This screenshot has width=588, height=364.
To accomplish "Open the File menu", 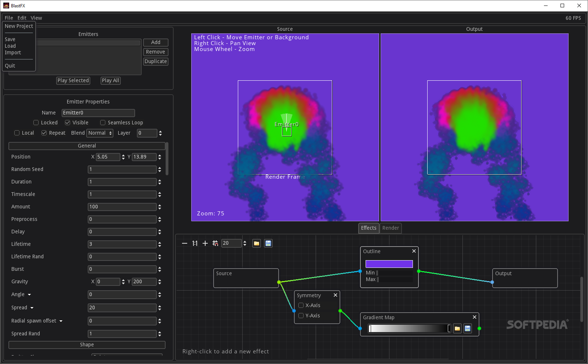I will click(9, 18).
